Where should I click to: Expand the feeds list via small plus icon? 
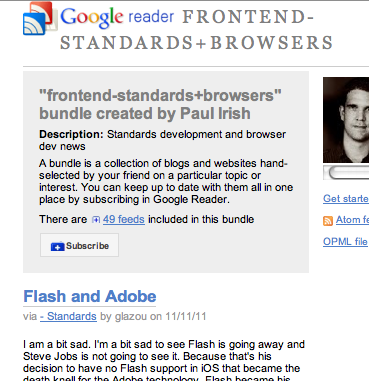point(96,220)
